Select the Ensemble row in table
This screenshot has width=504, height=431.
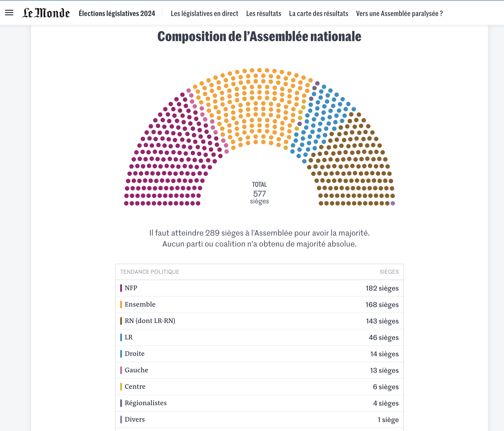pyautogui.click(x=259, y=305)
